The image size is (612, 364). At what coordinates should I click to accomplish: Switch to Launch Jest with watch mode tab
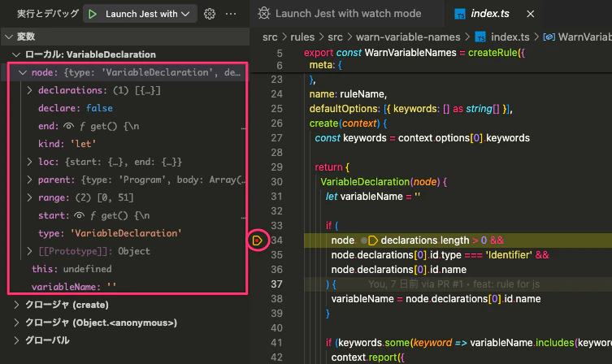tap(346, 14)
